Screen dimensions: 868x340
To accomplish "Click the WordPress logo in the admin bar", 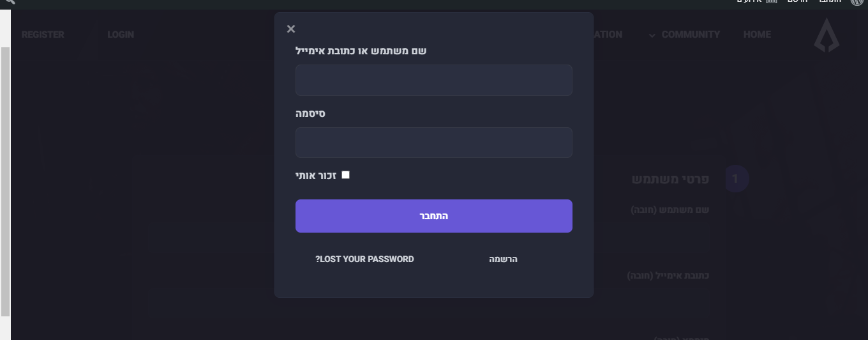I will (x=857, y=2).
